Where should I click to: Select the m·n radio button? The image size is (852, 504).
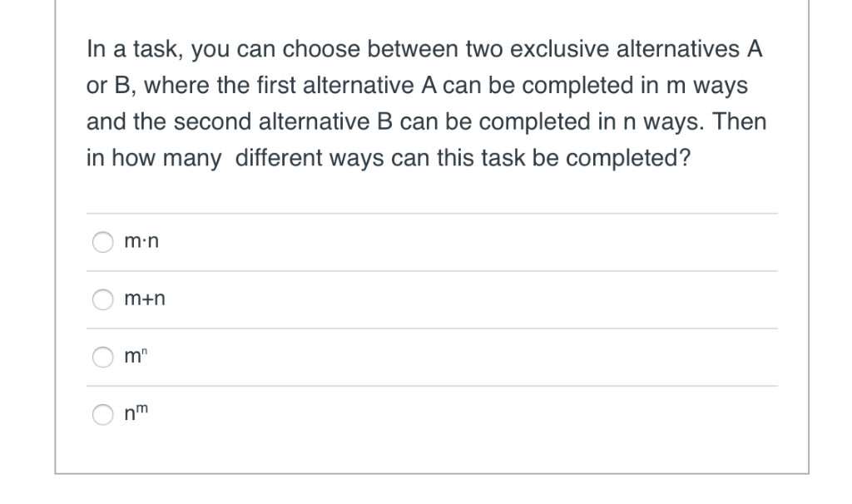[x=102, y=242]
